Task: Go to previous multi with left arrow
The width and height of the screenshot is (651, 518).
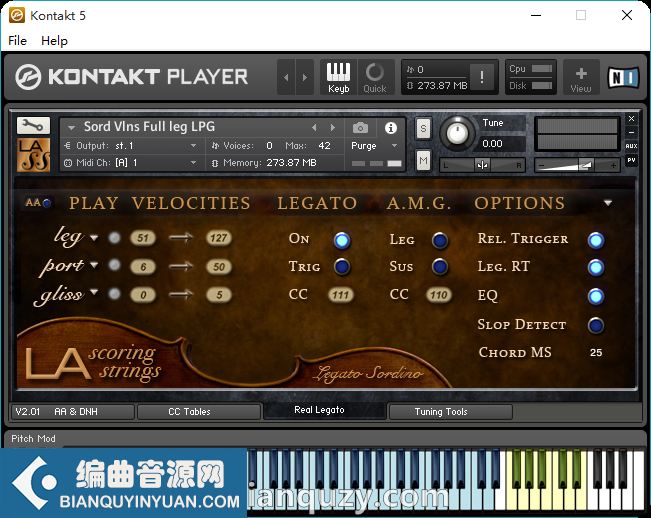Action: pyautogui.click(x=286, y=77)
